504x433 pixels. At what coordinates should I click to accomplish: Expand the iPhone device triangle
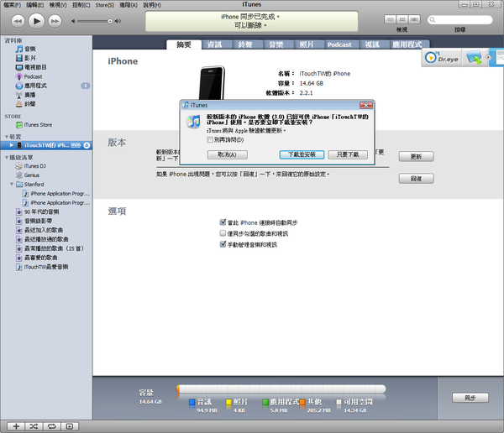pyautogui.click(x=12, y=145)
